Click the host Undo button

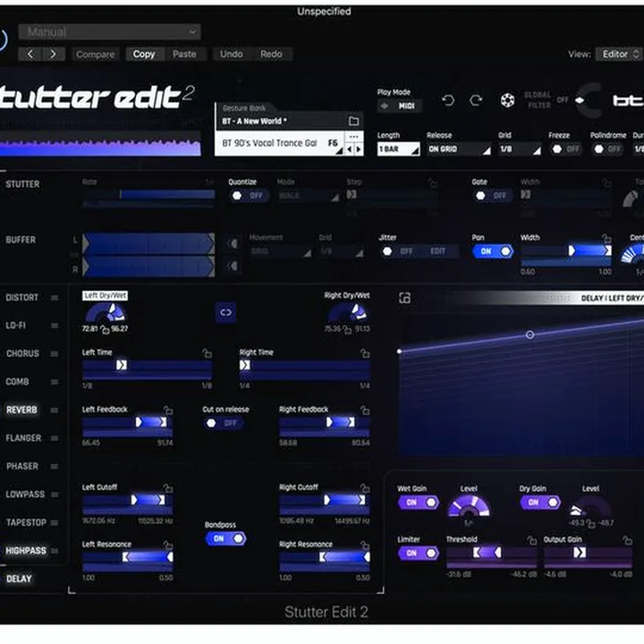[x=232, y=54]
